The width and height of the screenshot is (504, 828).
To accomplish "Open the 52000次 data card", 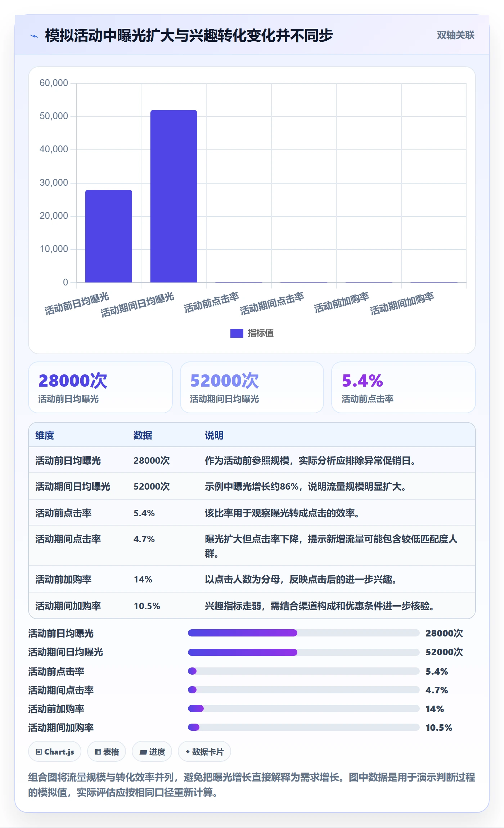I will (x=252, y=387).
